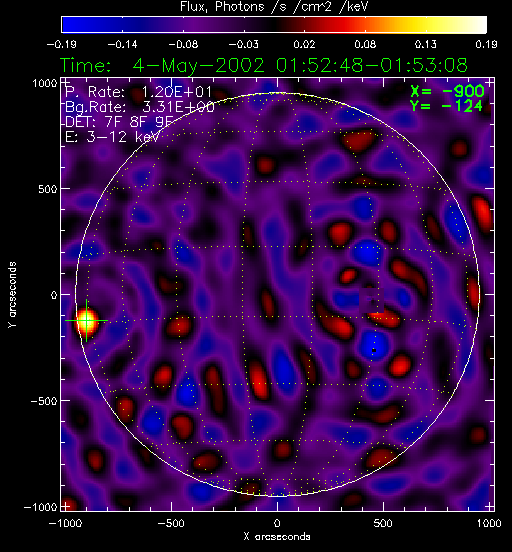The height and width of the screenshot is (552, 512).
Task: Click the X arcseconds axis title
Action: coord(277,537)
